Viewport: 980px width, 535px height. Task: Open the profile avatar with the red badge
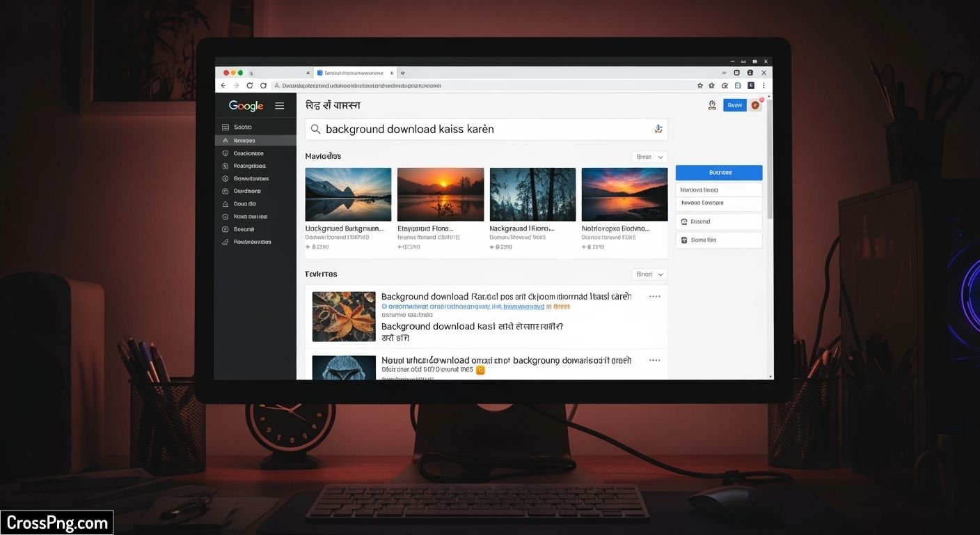tap(756, 105)
